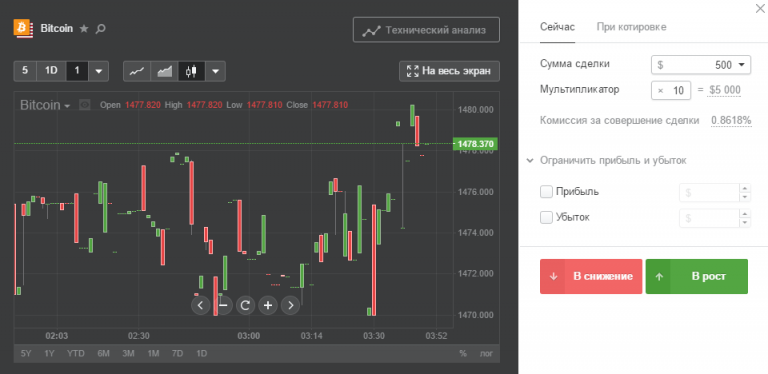The height and width of the screenshot is (374, 768).
Task: Decrease Прибыль value with down stepper
Action: coord(744,197)
